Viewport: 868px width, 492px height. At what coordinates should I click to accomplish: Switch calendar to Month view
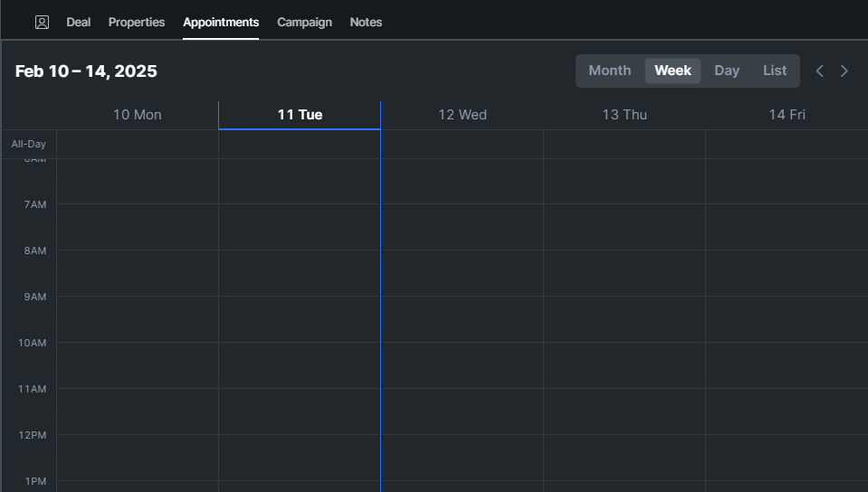609,71
